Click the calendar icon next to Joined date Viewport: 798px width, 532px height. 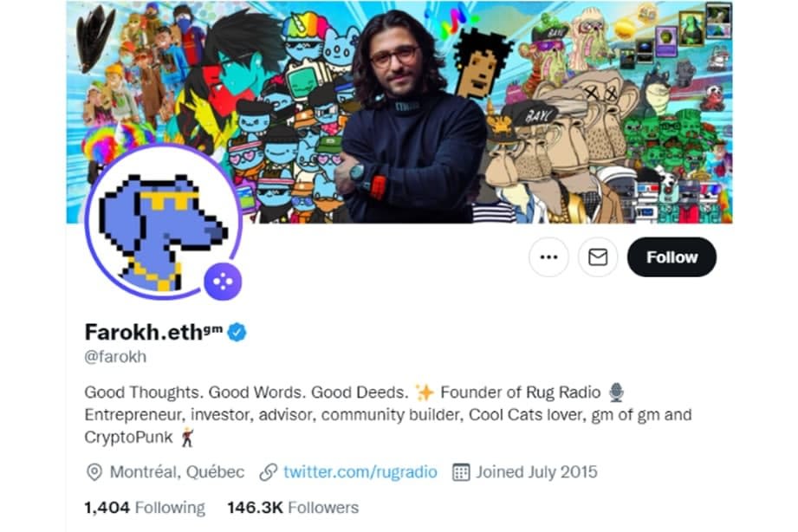pyautogui.click(x=461, y=472)
